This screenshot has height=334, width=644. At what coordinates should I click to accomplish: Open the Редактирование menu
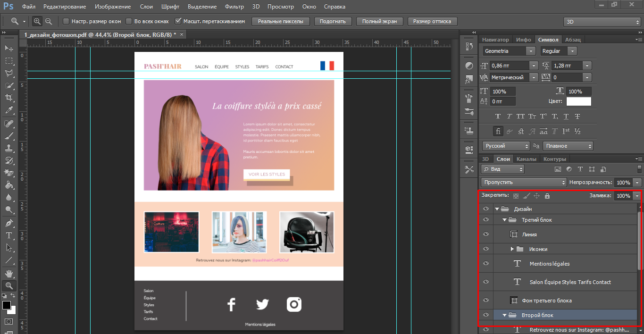click(x=65, y=7)
